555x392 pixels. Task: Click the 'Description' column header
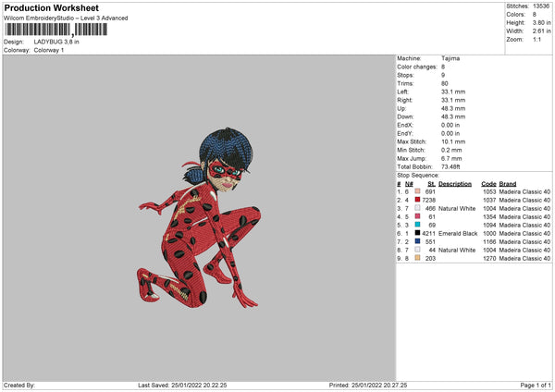(x=455, y=184)
